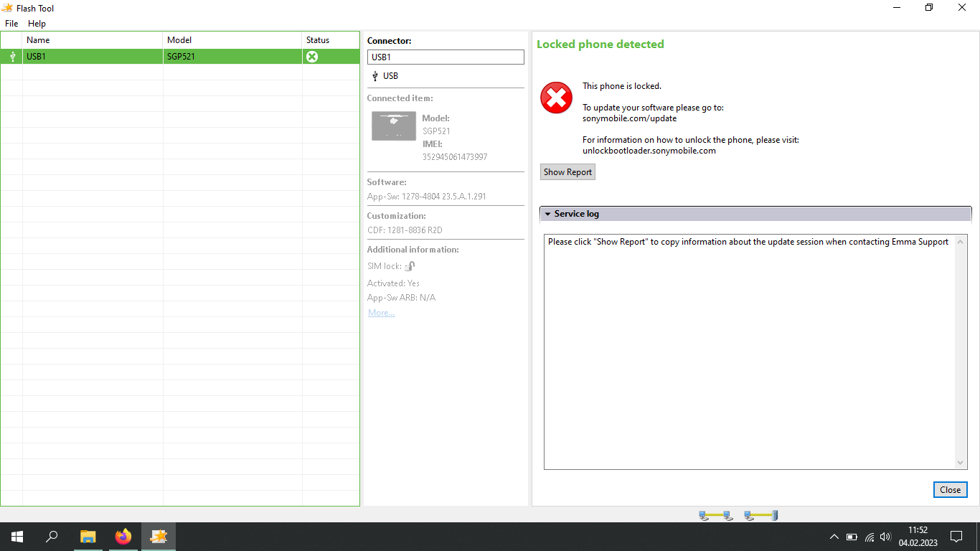Click the IMEI number 352945061473997

455,157
